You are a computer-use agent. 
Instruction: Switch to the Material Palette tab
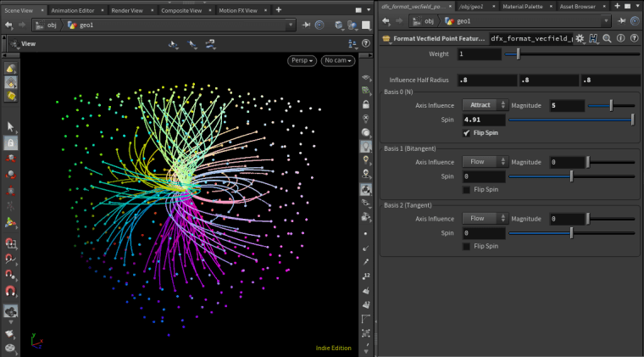coord(525,7)
